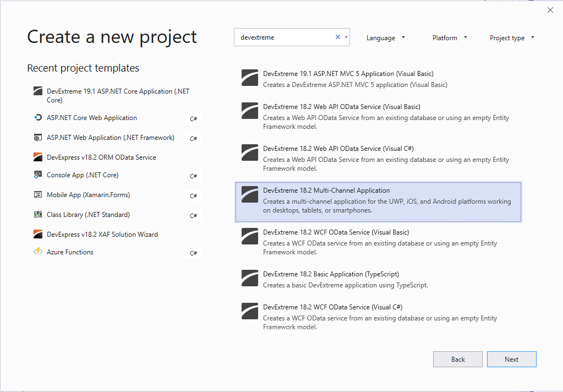Viewport: 563px width, 392px height.
Task: Click the C# tag beside Console App (.NET Core)
Action: 194,176
